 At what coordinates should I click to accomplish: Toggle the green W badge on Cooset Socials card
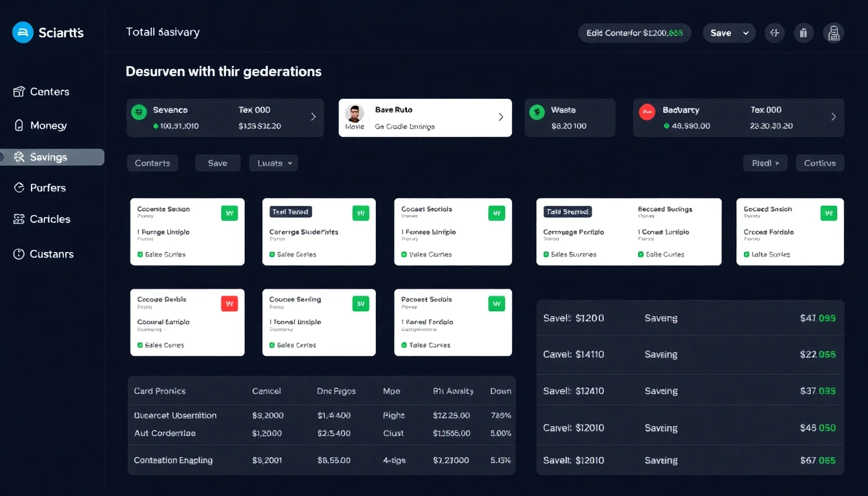497,212
